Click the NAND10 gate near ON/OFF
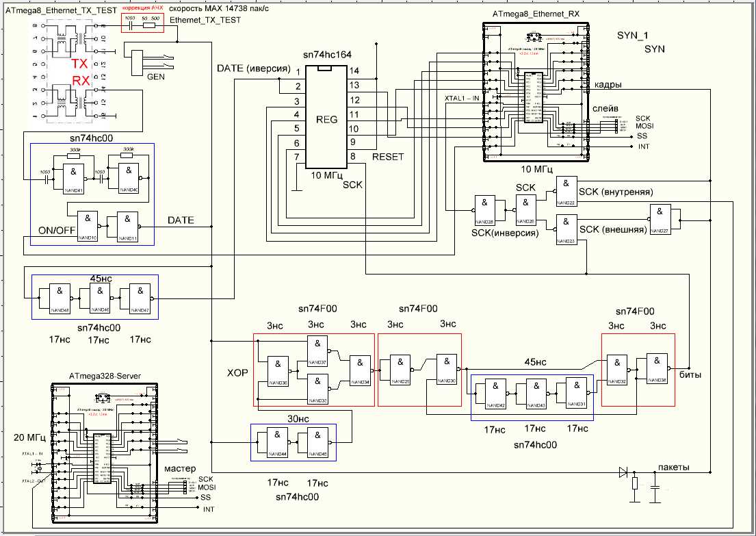This screenshot has height=536, width=756. click(88, 227)
